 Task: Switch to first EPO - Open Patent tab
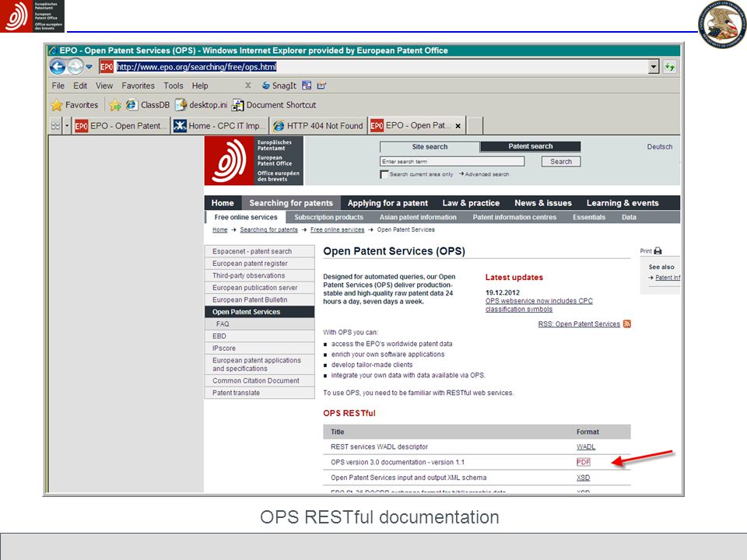pos(121,126)
